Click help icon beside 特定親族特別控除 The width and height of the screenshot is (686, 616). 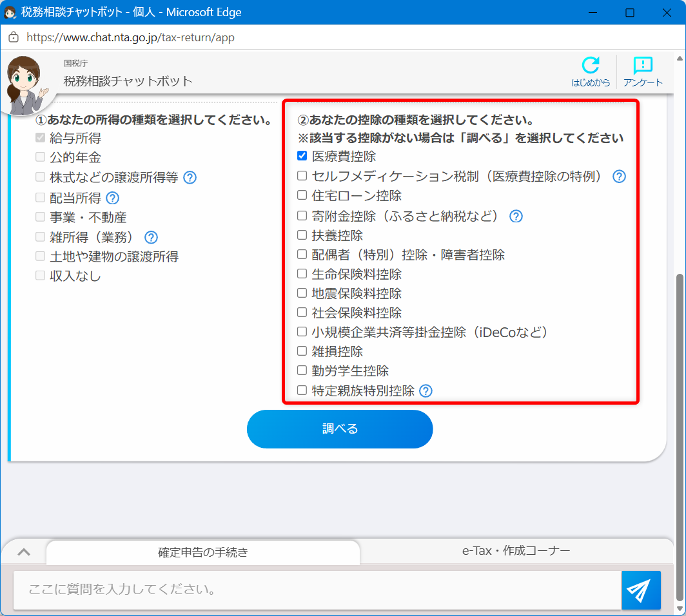426,391
